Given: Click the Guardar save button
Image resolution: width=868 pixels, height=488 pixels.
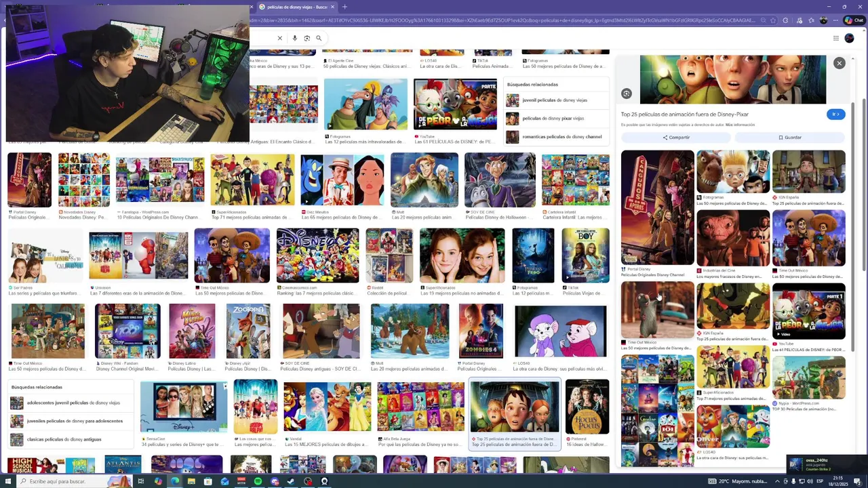Looking at the screenshot, I should click(x=790, y=138).
